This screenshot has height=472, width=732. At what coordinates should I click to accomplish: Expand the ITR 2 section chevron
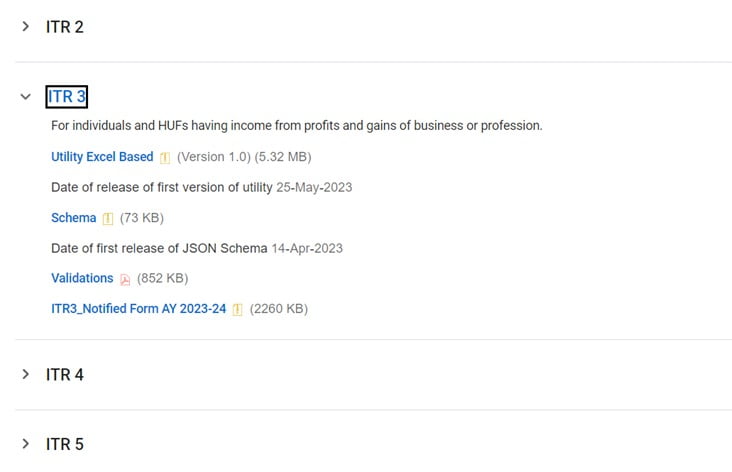(26, 27)
